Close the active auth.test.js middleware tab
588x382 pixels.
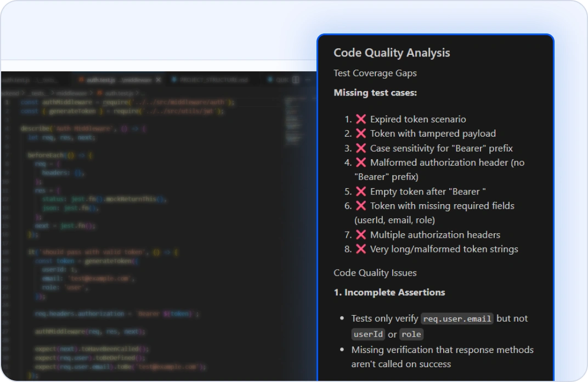pos(159,80)
